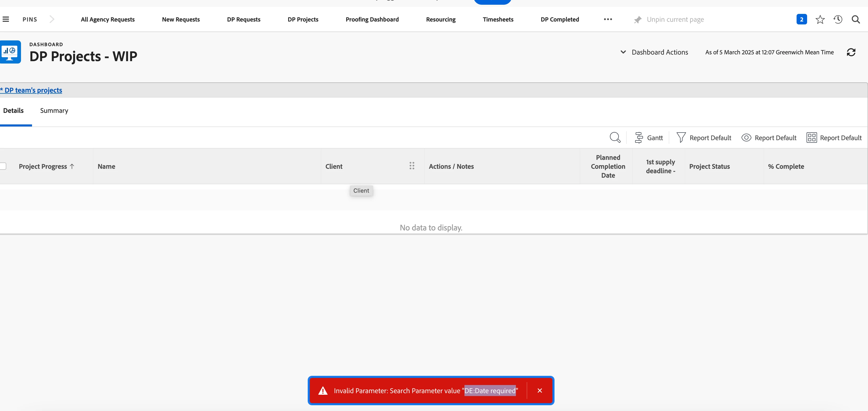Open the DP Requests pinned page
The width and height of the screenshot is (868, 411).
coord(243,19)
